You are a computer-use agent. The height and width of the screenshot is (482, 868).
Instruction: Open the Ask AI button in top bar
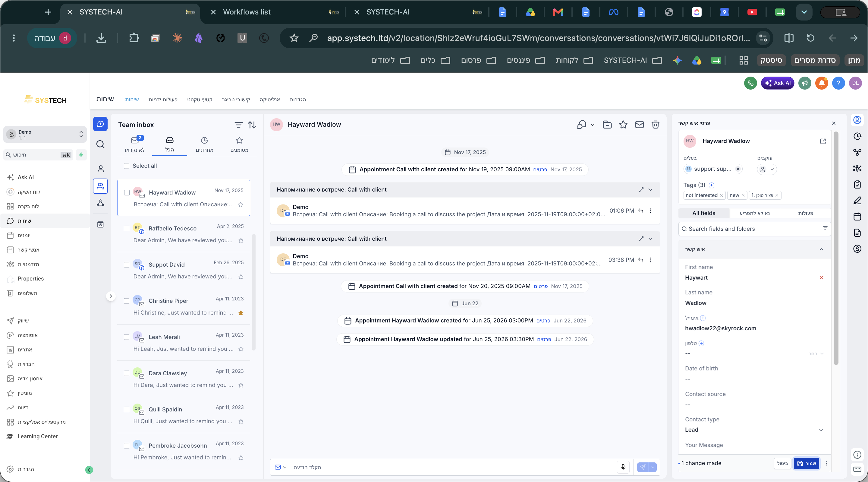tap(777, 83)
